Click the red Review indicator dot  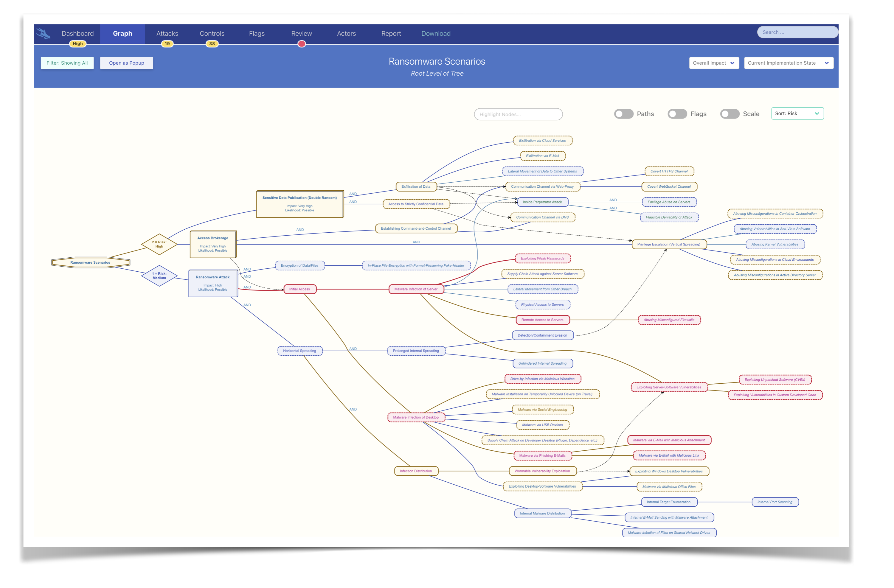pos(301,44)
